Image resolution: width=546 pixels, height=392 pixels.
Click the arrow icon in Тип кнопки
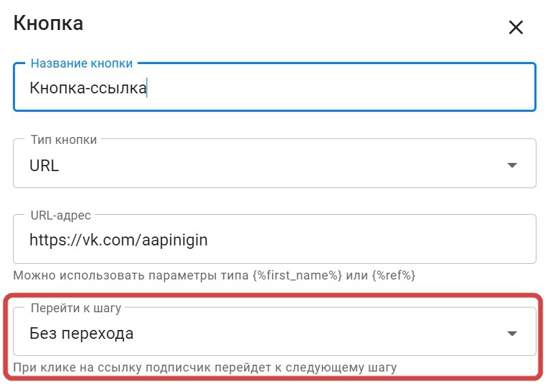(x=512, y=166)
